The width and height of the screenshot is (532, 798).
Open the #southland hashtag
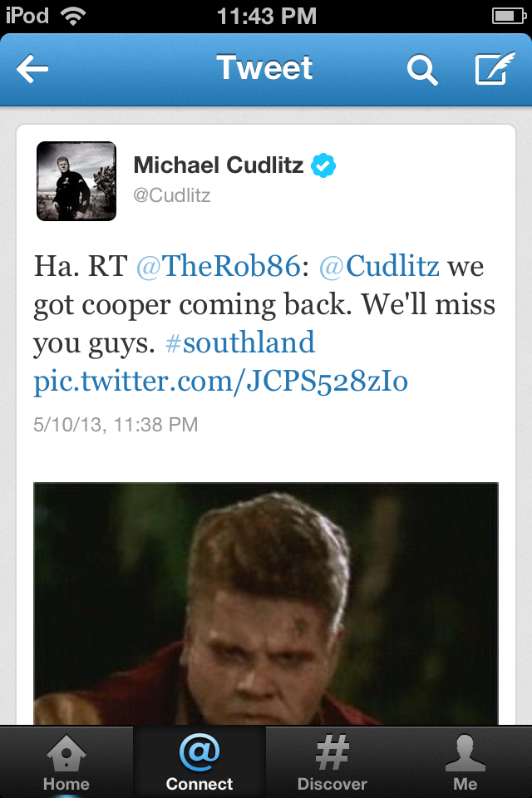240,342
